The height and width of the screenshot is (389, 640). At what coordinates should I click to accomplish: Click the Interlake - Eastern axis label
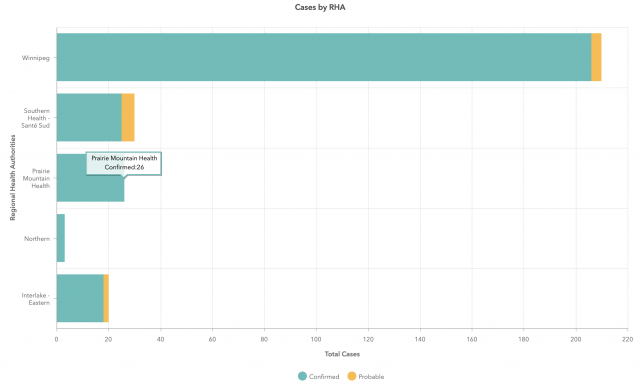point(36,299)
